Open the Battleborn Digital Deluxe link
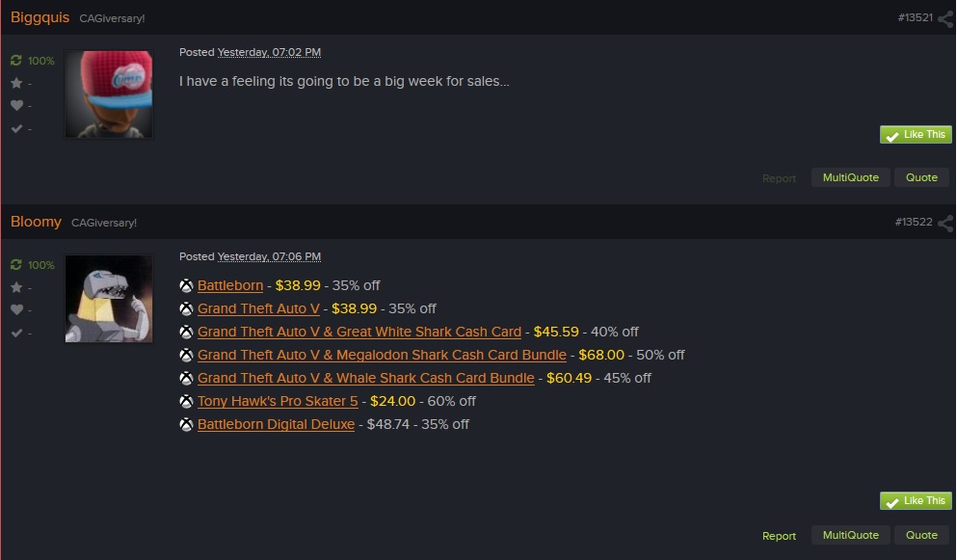 pos(276,424)
